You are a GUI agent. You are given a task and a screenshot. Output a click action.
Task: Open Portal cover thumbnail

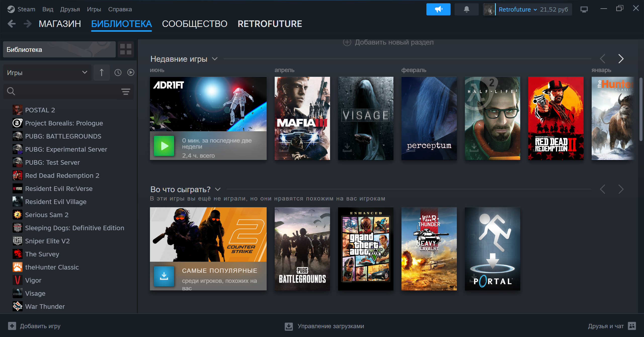[x=493, y=249]
